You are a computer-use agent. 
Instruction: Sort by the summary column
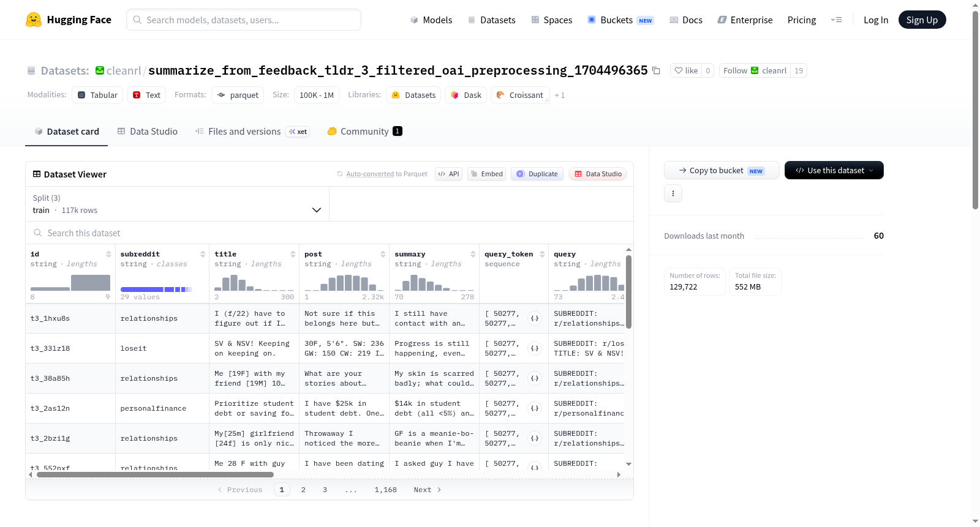(473, 254)
